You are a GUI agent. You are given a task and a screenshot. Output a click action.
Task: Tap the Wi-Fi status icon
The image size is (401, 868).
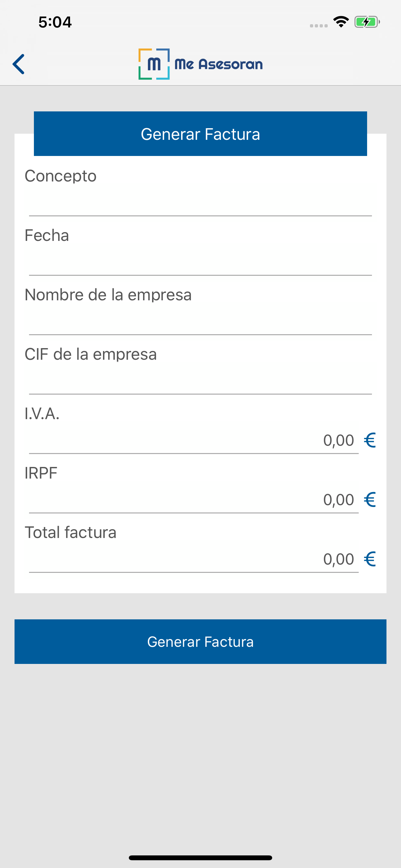(341, 22)
